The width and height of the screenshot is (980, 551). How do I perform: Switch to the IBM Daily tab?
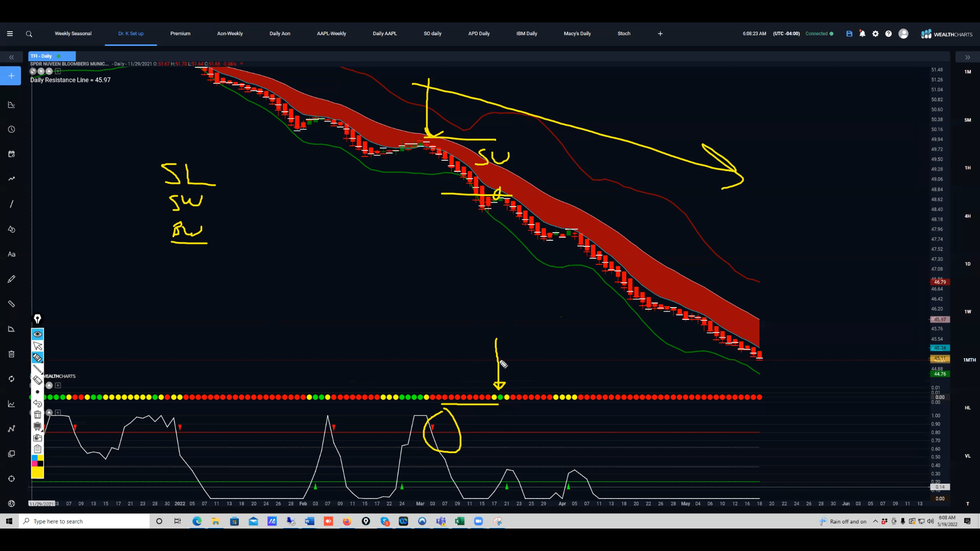tap(527, 34)
